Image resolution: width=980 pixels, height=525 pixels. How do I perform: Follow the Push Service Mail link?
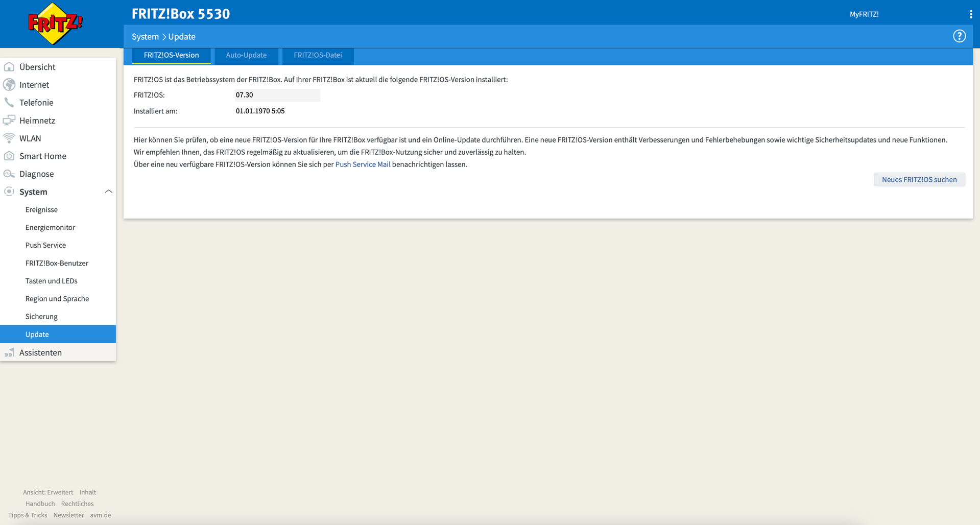[x=363, y=164]
